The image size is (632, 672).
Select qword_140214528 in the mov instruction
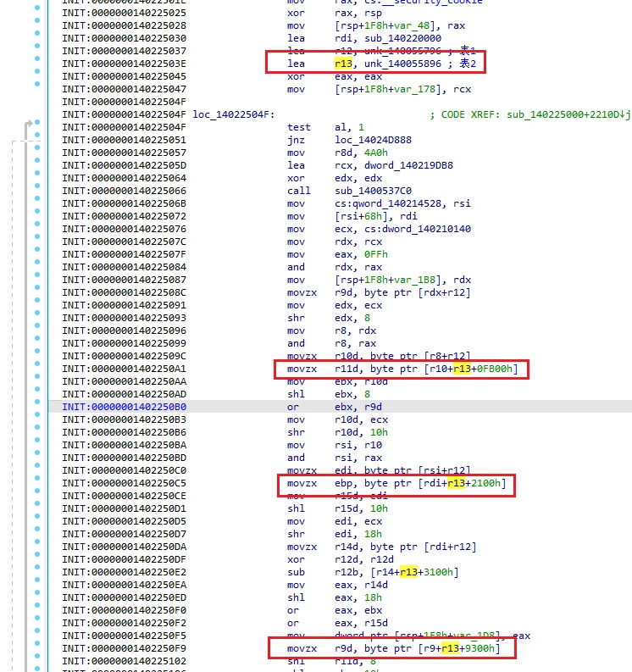(x=394, y=203)
